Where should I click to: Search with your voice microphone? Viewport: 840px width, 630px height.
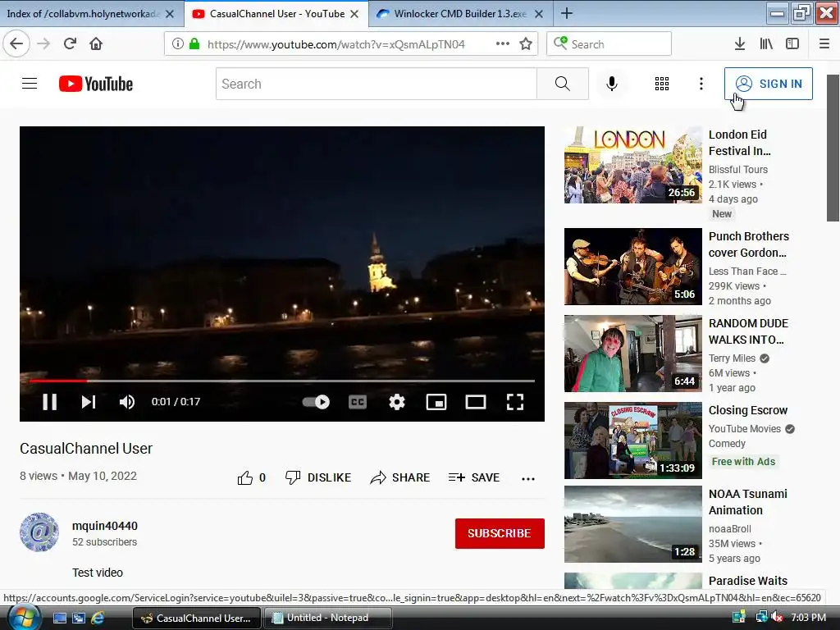(611, 84)
